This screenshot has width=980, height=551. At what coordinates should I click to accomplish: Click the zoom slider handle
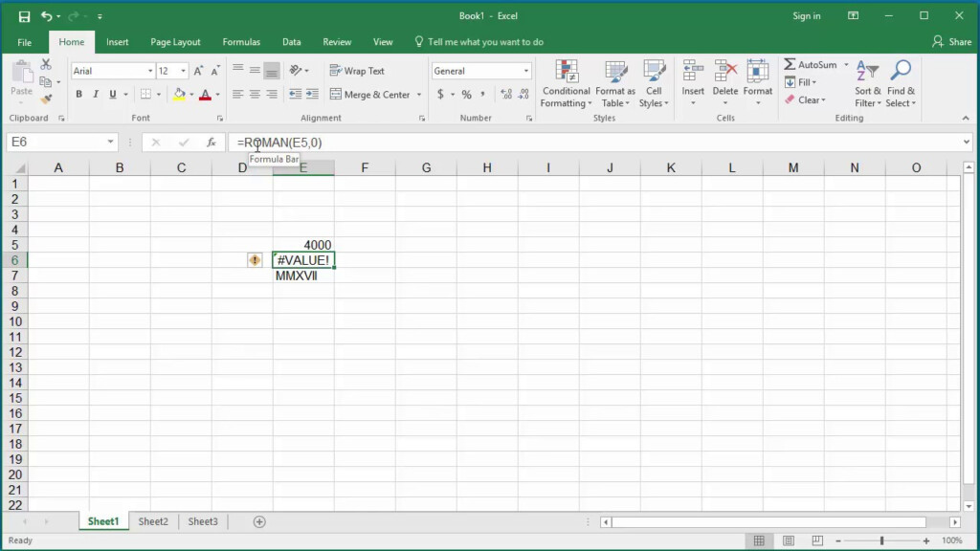[x=881, y=540]
